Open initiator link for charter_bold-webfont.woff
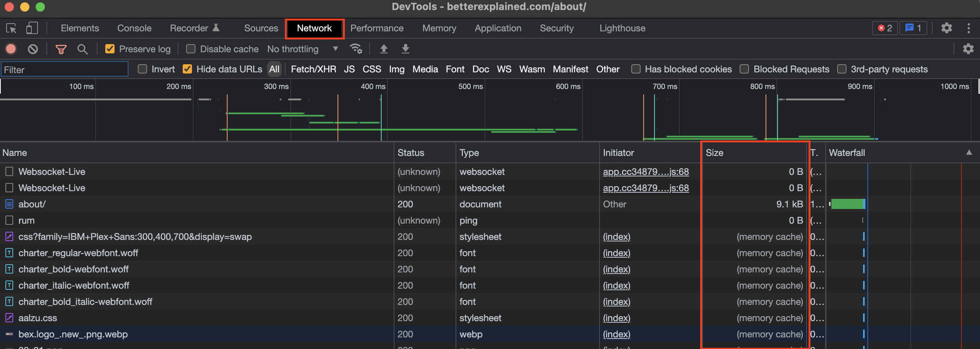This screenshot has height=349, width=980. (x=616, y=269)
